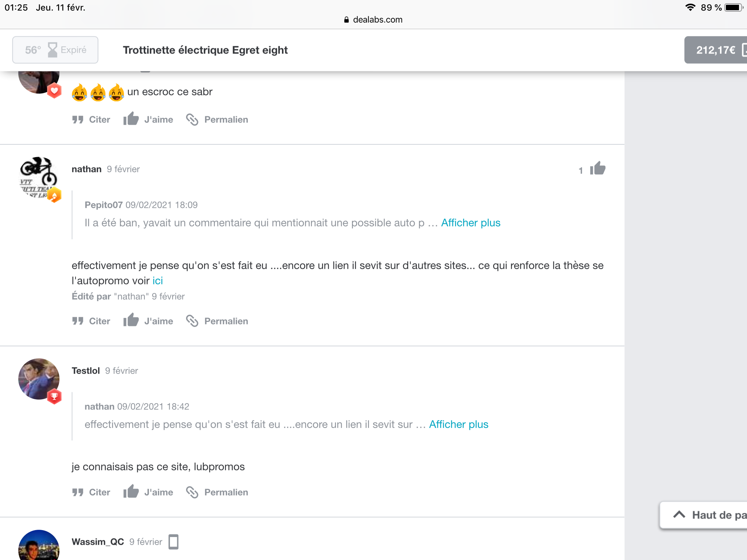
Task: Like nathan's comment with J'aime thumb
Action: (148, 321)
